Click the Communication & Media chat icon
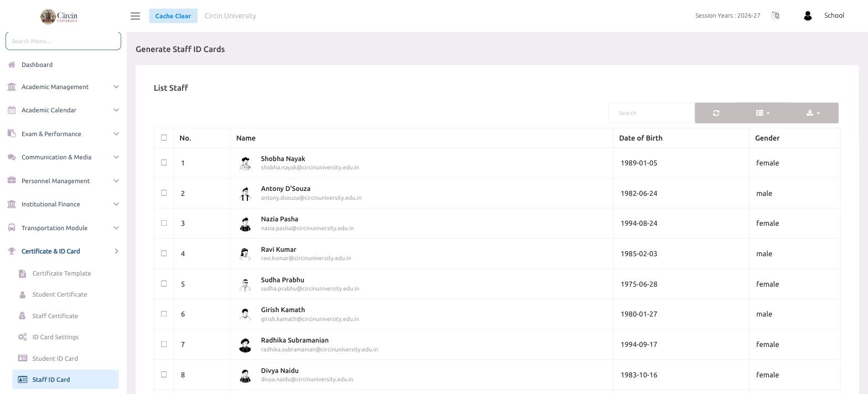The height and width of the screenshot is (394, 868). click(12, 157)
